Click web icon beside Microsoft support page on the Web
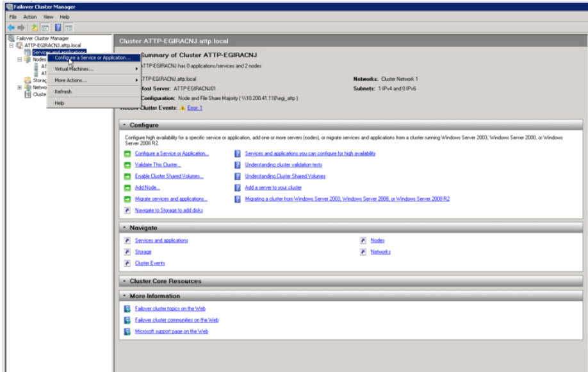588x372 pixels. [x=127, y=332]
